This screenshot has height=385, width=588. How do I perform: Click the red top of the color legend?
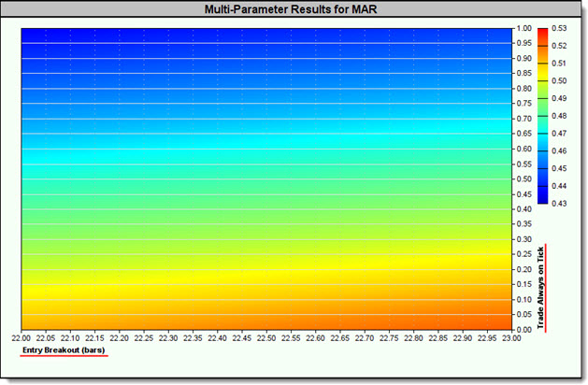click(542, 33)
